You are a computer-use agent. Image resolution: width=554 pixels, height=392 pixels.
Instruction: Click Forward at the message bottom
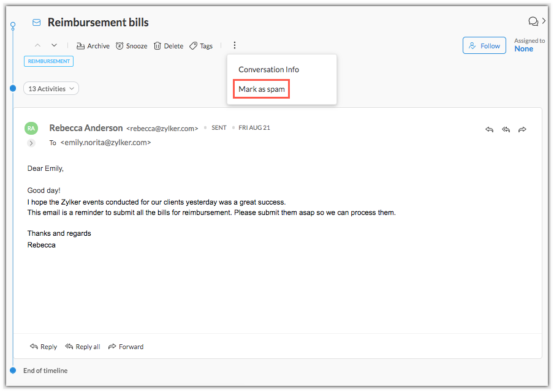click(x=126, y=347)
